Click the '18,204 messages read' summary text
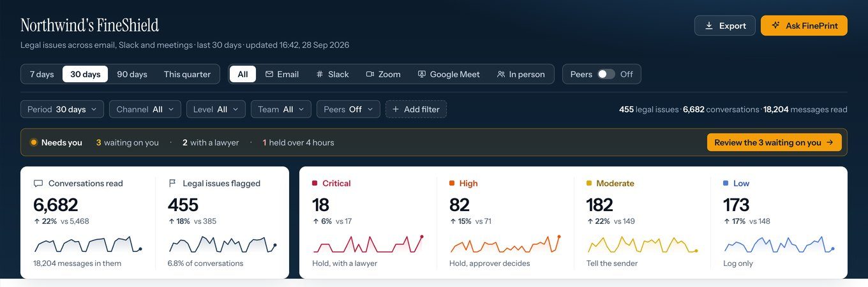Screen dimensions: 868x287 805,109
